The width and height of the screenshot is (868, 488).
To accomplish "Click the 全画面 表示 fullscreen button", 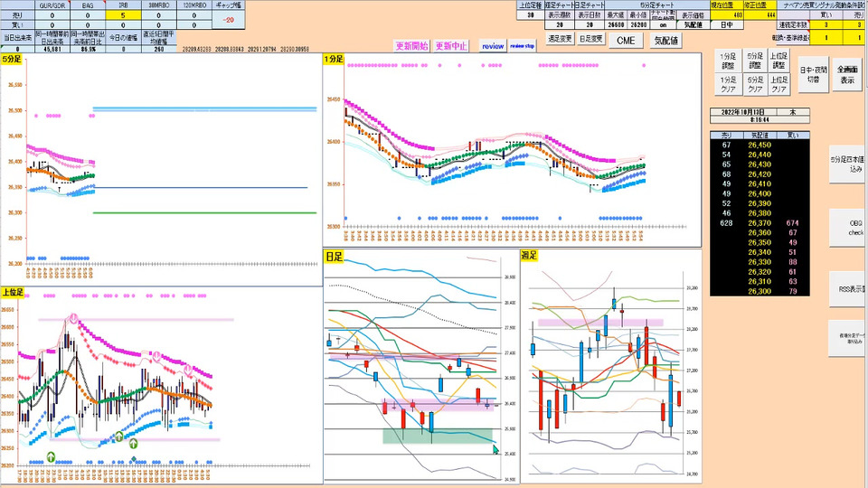I will [x=847, y=74].
